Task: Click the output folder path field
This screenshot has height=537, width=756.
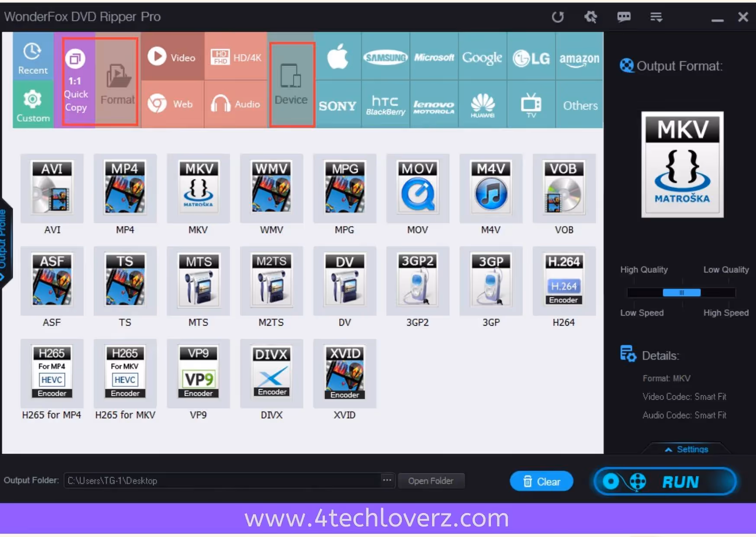Action: [225, 480]
